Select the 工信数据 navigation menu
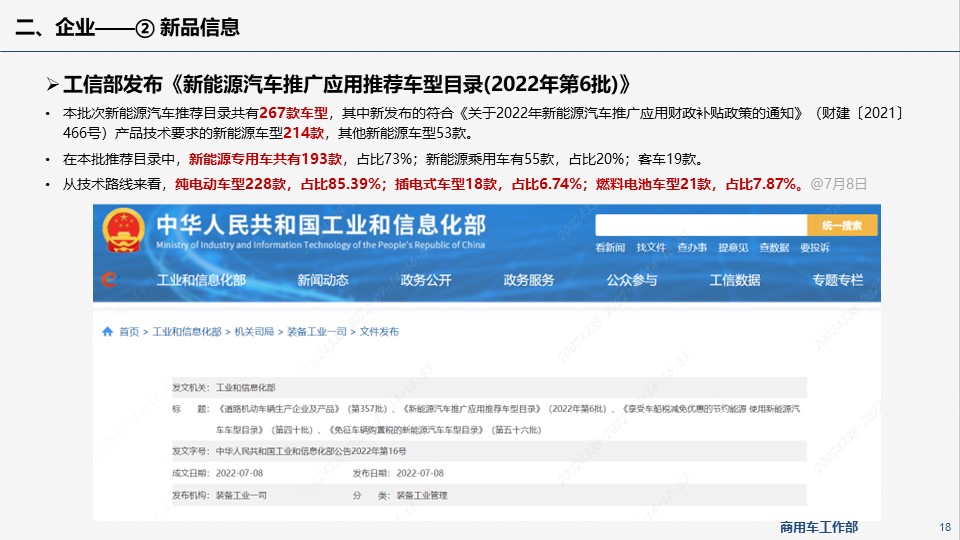960x540 pixels. (735, 280)
